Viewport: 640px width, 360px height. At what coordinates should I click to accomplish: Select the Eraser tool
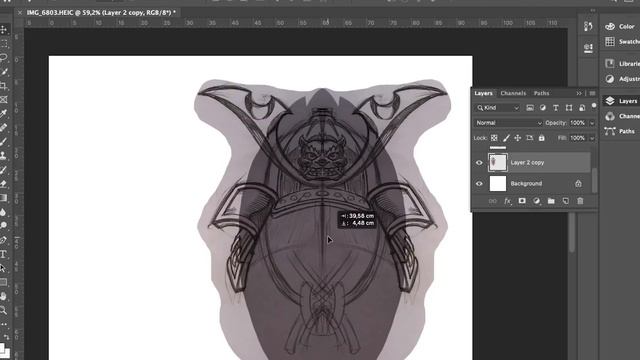click(4, 184)
